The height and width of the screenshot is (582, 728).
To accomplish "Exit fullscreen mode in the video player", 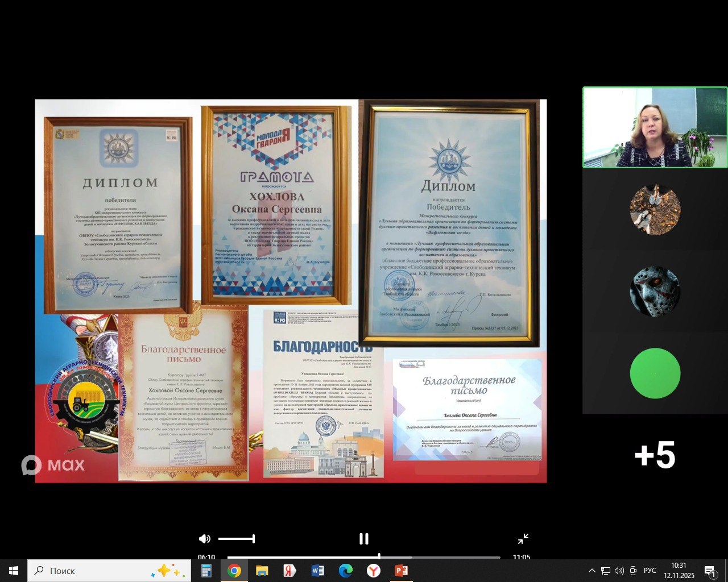I will click(x=523, y=539).
